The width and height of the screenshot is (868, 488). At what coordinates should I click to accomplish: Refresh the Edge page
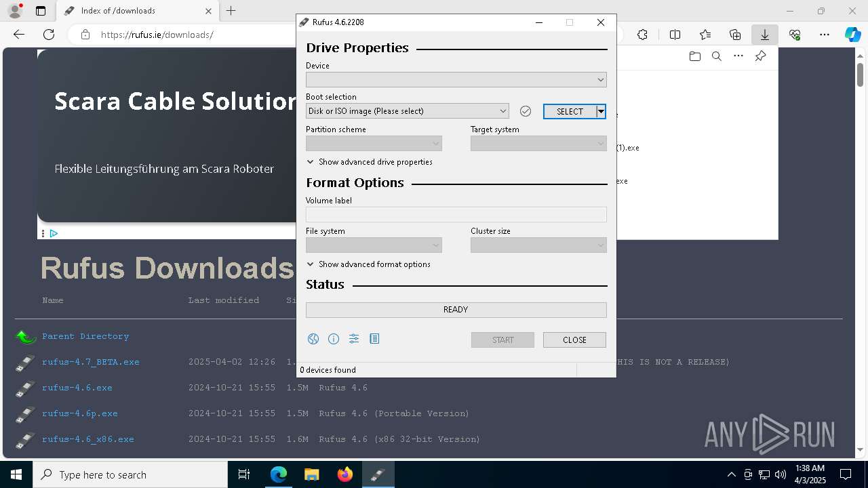(49, 35)
